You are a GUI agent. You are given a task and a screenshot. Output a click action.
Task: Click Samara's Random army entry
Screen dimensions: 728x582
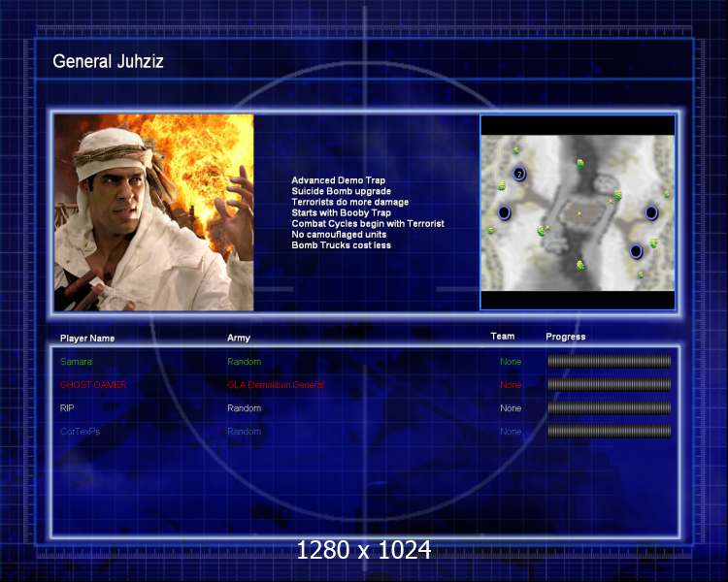pyautogui.click(x=245, y=362)
